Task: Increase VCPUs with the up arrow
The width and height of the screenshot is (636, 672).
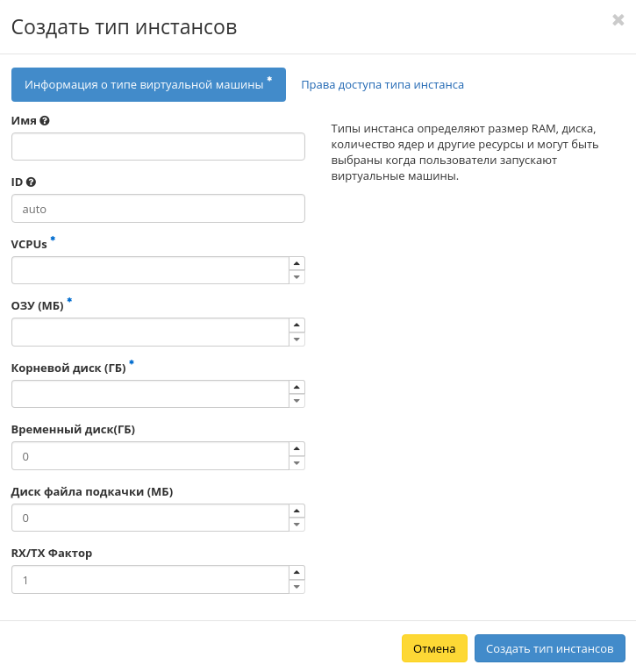Action: click(x=297, y=263)
